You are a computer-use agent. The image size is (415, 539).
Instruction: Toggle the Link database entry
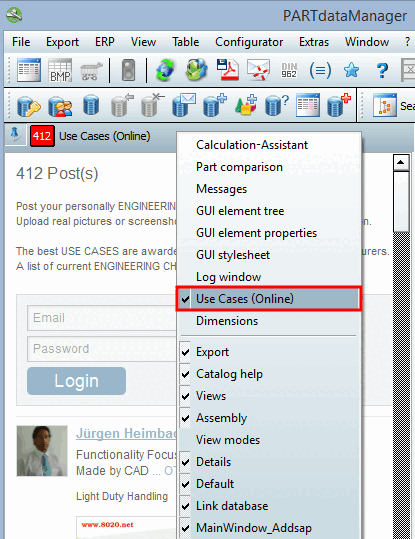coord(269,506)
